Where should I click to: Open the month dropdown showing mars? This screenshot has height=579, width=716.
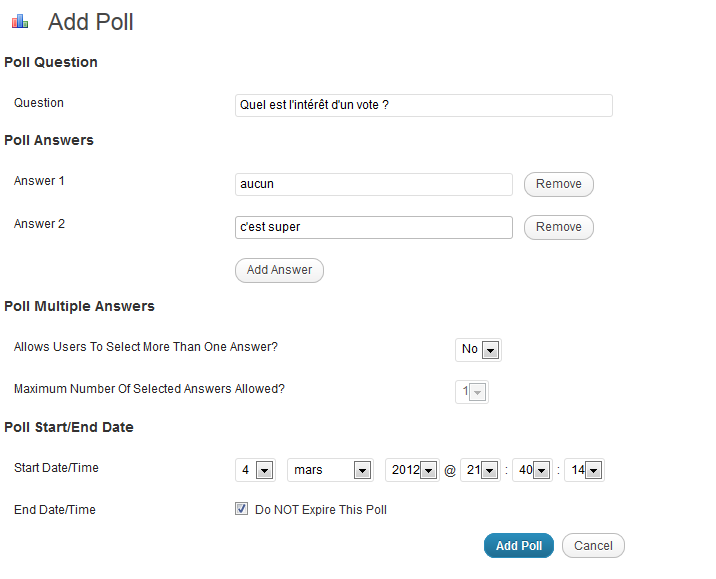pyautogui.click(x=330, y=470)
